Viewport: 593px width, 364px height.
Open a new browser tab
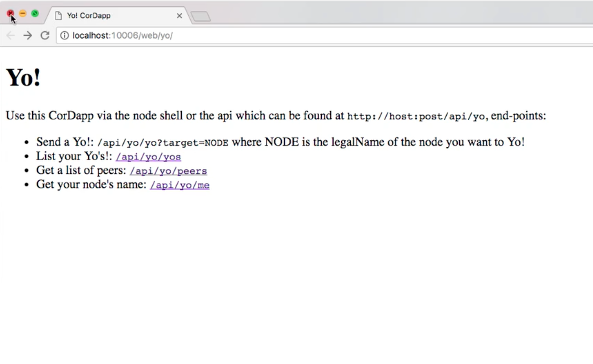click(x=201, y=16)
